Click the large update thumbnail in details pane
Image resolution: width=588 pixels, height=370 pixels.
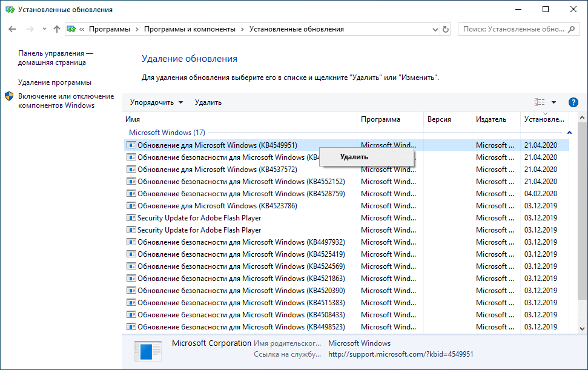coord(148,351)
